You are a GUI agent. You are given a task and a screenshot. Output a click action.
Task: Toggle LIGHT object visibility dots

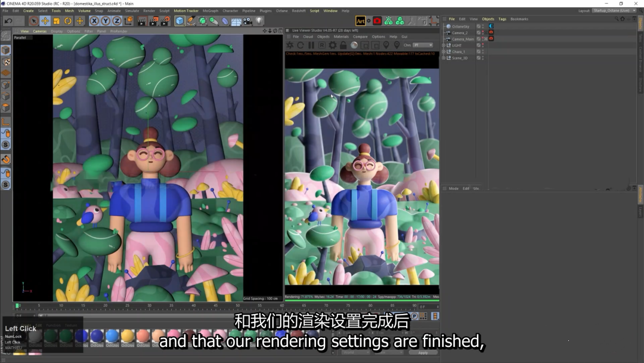(x=483, y=45)
